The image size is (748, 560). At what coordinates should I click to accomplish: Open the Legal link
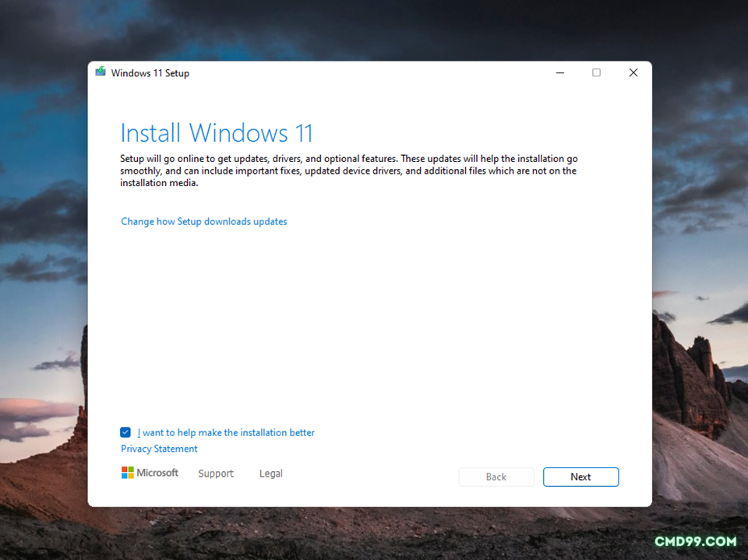pos(271,474)
